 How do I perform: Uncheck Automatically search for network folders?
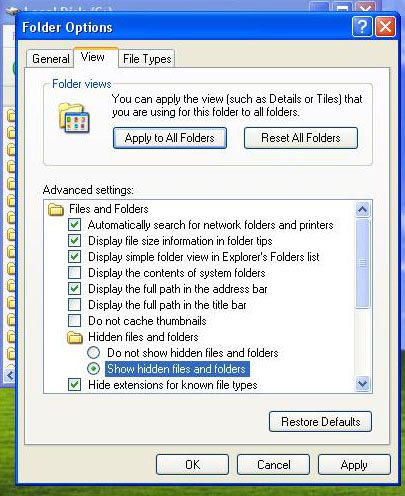coord(74,225)
